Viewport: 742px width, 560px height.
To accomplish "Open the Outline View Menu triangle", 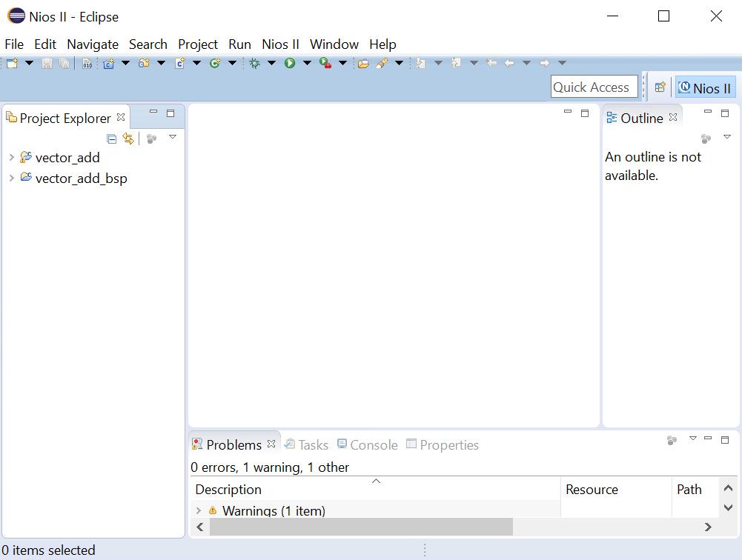I will click(x=727, y=137).
